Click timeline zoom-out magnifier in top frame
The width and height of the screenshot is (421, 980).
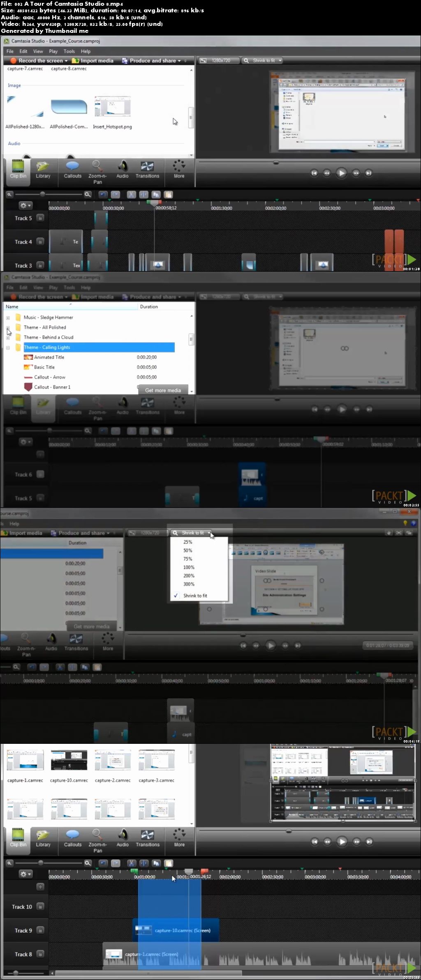(x=9, y=195)
